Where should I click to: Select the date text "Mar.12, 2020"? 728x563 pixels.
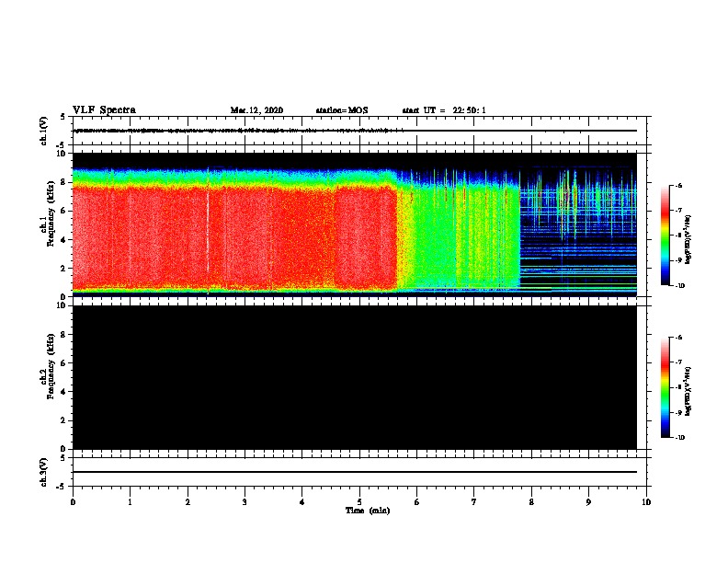256,110
